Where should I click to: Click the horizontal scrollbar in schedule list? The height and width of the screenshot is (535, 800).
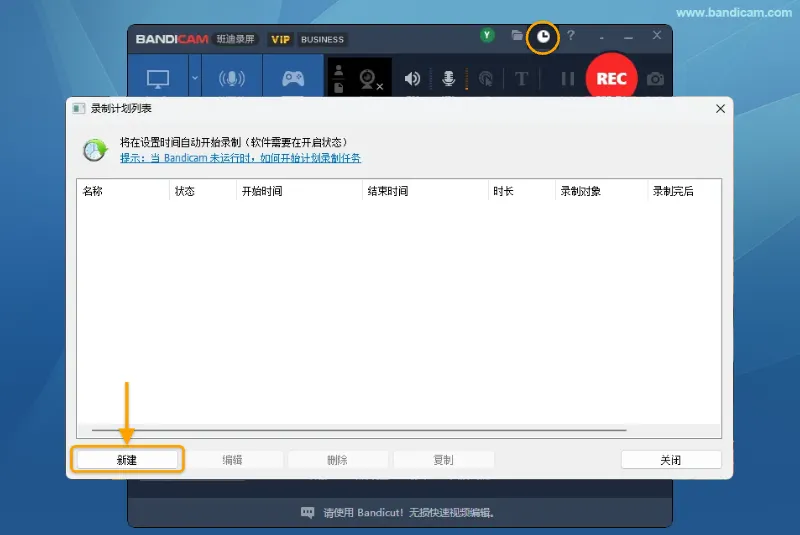click(x=359, y=430)
